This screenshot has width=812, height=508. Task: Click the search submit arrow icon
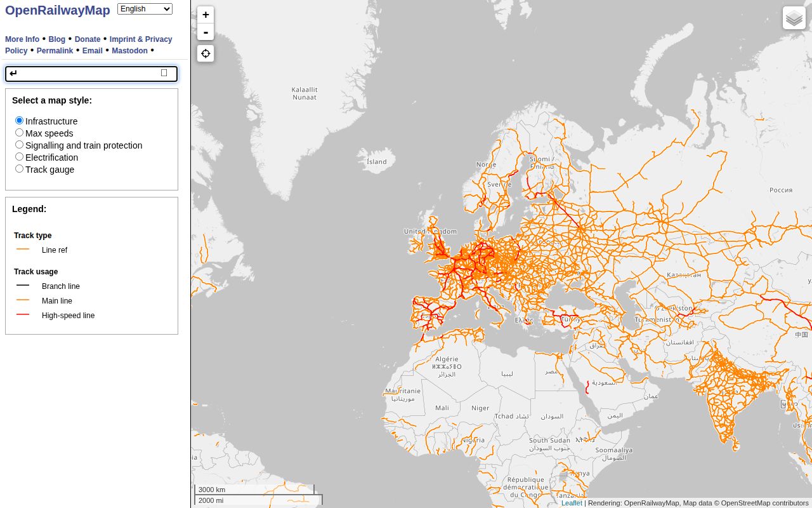pos(13,73)
